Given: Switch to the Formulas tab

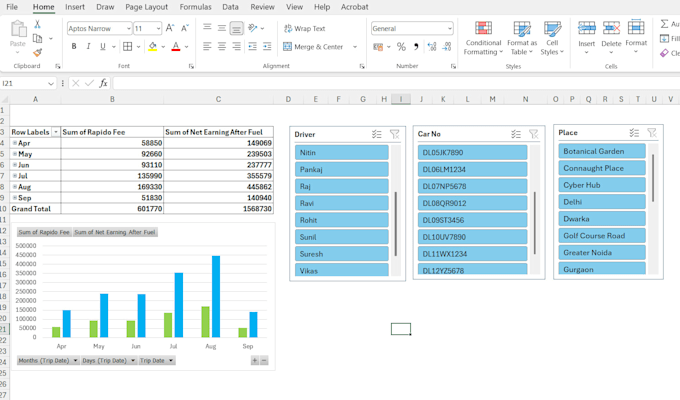Looking at the screenshot, I should pos(196,7).
